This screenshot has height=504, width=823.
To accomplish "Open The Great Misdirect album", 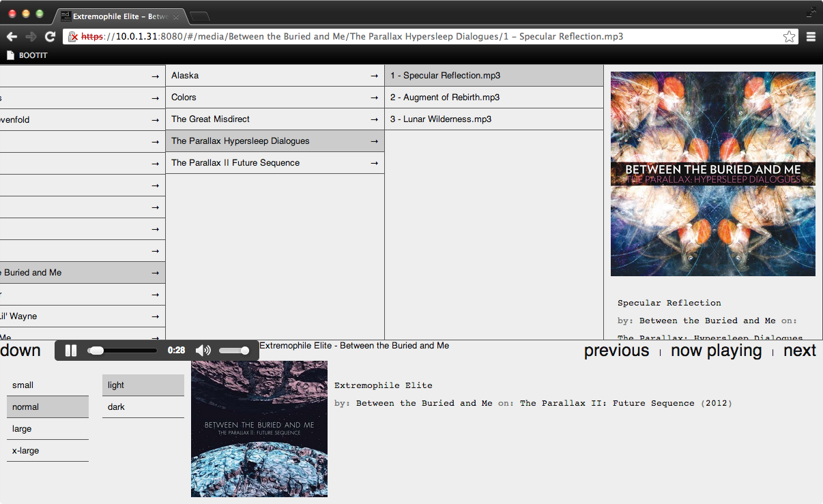I will coord(275,119).
